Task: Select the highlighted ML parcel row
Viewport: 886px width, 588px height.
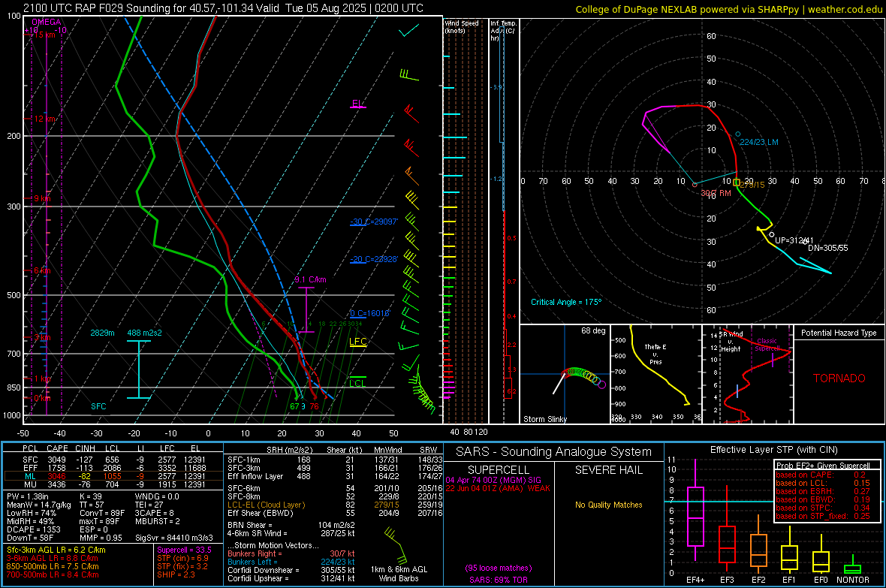Action: pyautogui.click(x=113, y=476)
